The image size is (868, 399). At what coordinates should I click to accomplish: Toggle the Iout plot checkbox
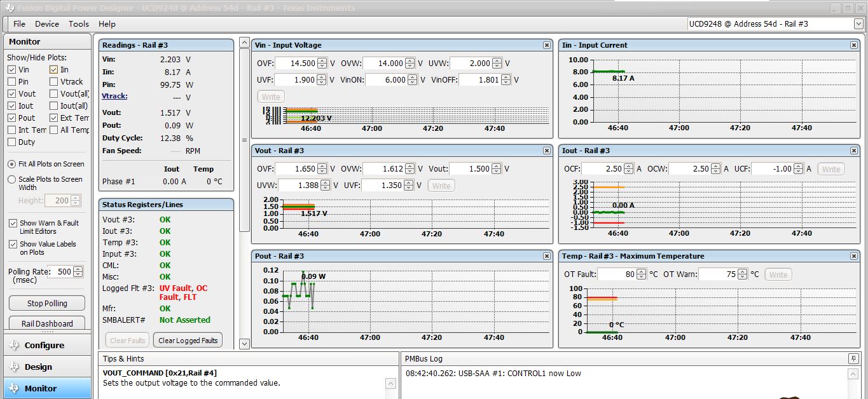point(12,106)
